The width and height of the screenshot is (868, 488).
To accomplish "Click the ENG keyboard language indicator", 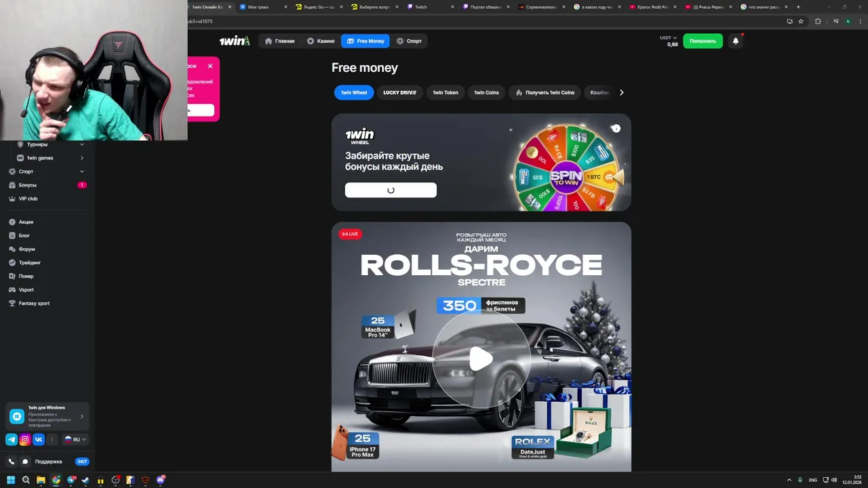I will pyautogui.click(x=813, y=480).
